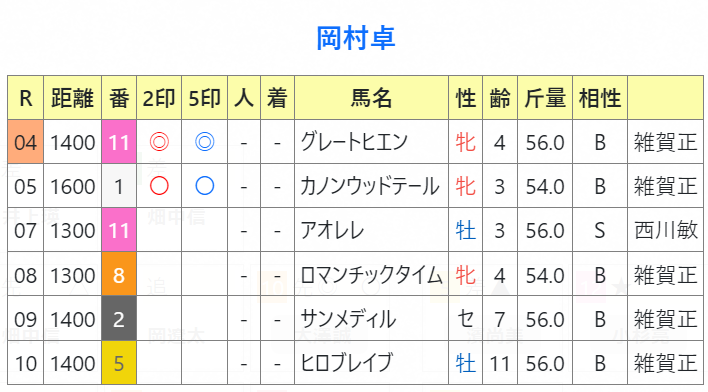Click the 相性 column header
This screenshot has width=708, height=392.
click(600, 98)
